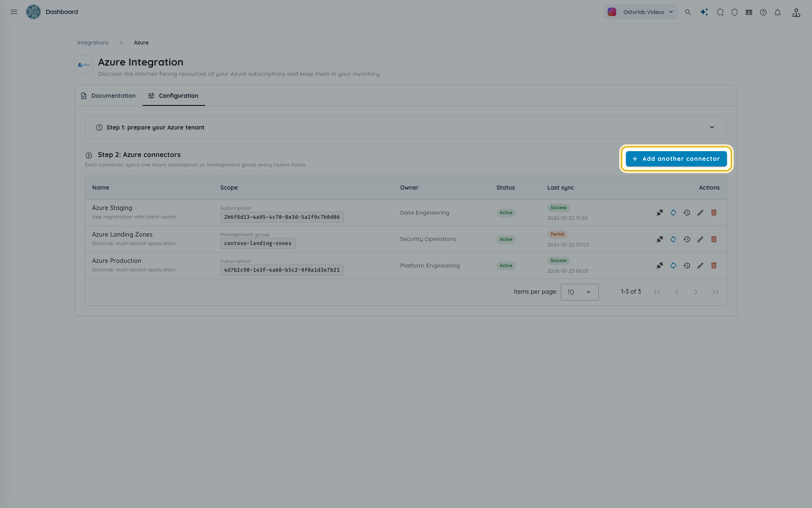Sync Azure Landing Zones connector
812x508 pixels.
pyautogui.click(x=673, y=240)
